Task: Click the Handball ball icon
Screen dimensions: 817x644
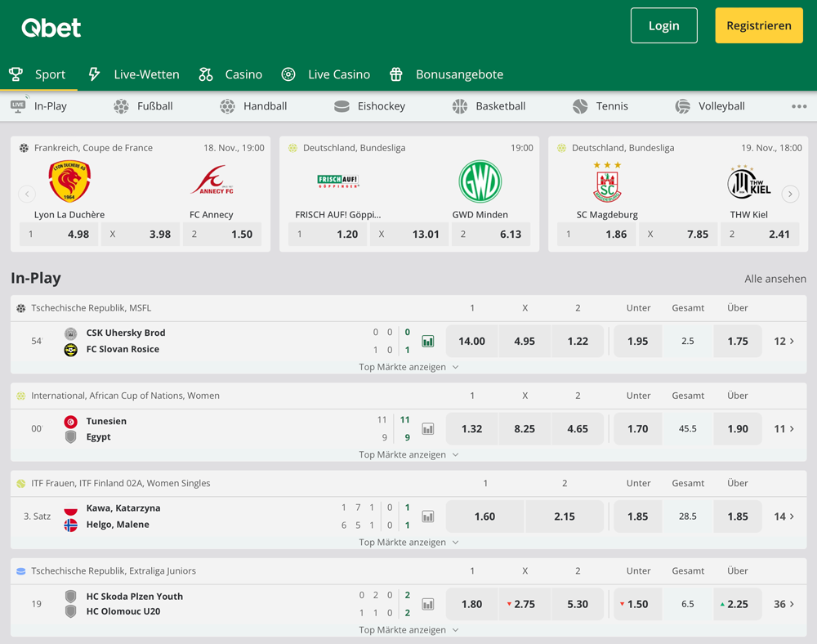Action: [x=227, y=106]
